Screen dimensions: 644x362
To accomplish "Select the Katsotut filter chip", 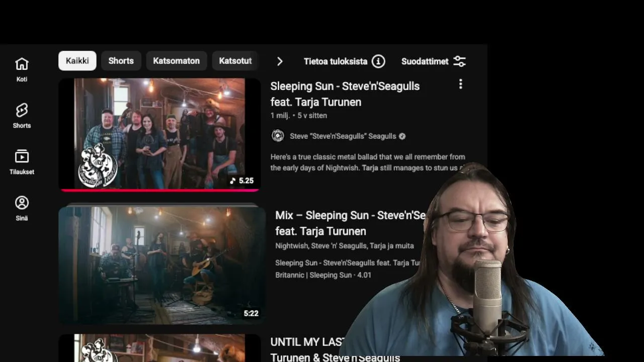I will pos(235,61).
